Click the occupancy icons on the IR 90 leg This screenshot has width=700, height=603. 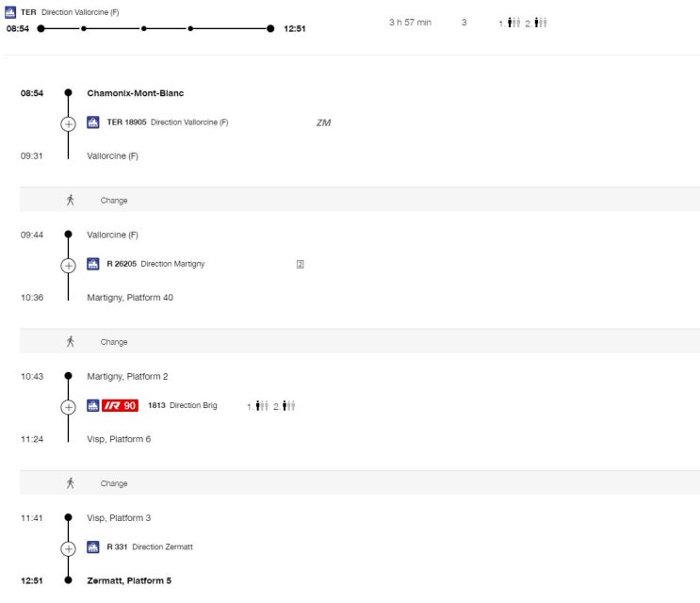pyautogui.click(x=271, y=405)
